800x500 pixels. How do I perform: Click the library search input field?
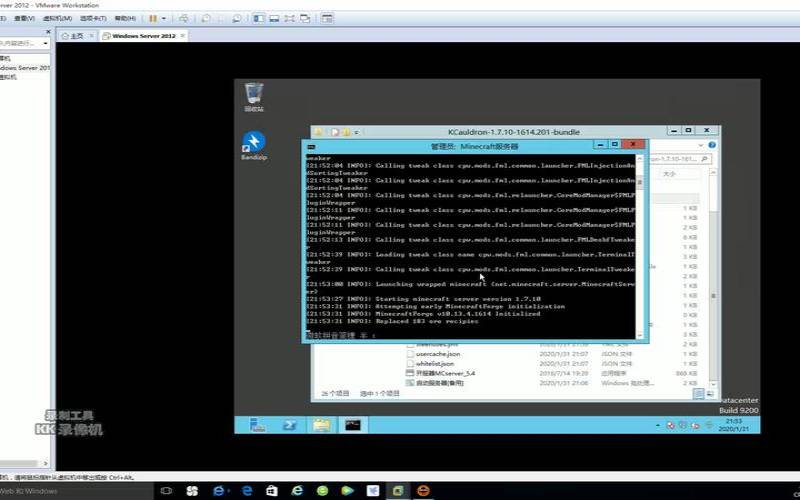coord(20,43)
